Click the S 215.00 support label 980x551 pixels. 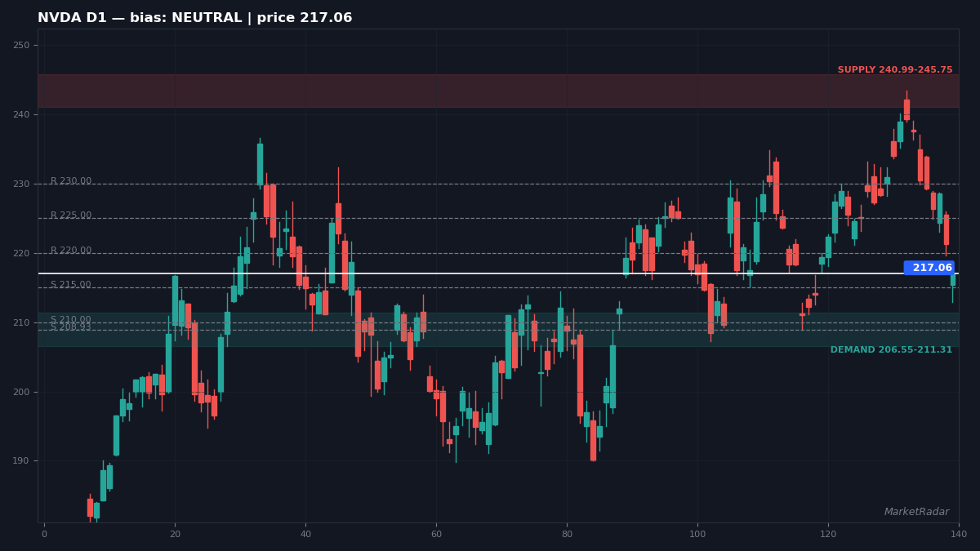point(71,285)
